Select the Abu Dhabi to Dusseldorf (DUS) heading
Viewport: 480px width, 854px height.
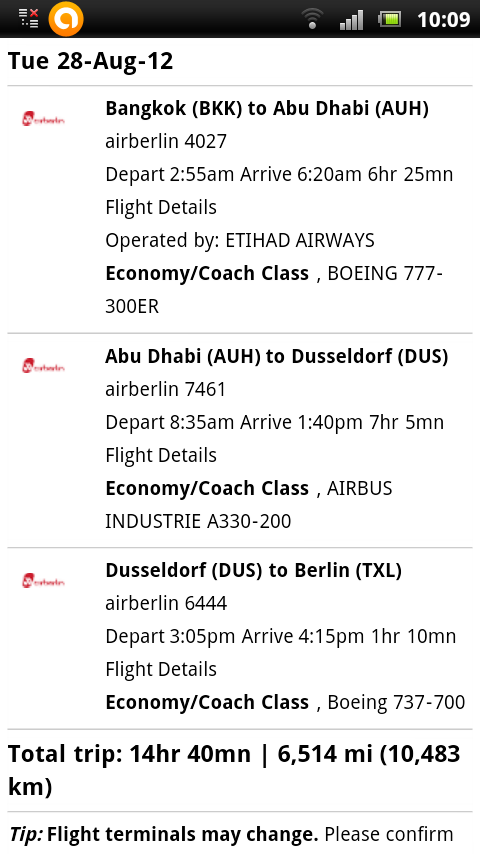click(277, 356)
